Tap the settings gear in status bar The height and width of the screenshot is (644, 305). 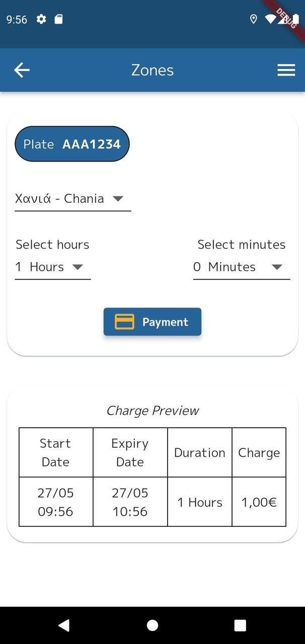click(x=41, y=19)
